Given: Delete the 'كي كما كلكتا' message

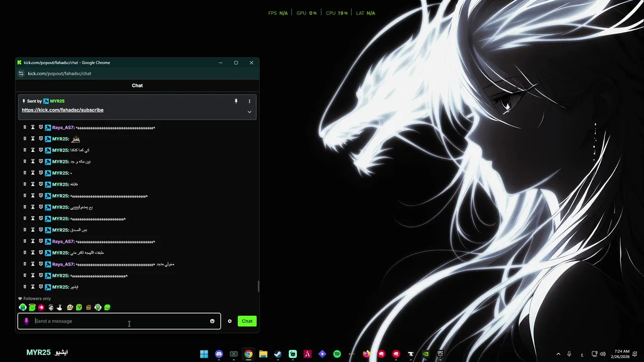Looking at the screenshot, I should (x=25, y=150).
